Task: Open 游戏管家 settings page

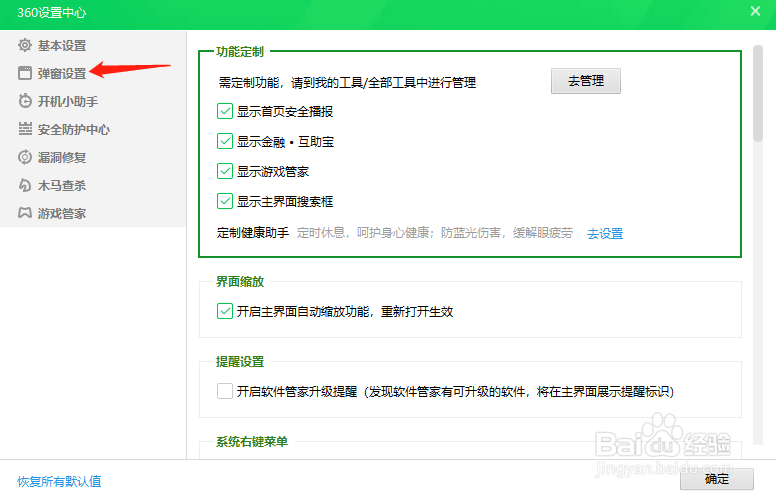Action: click(62, 213)
